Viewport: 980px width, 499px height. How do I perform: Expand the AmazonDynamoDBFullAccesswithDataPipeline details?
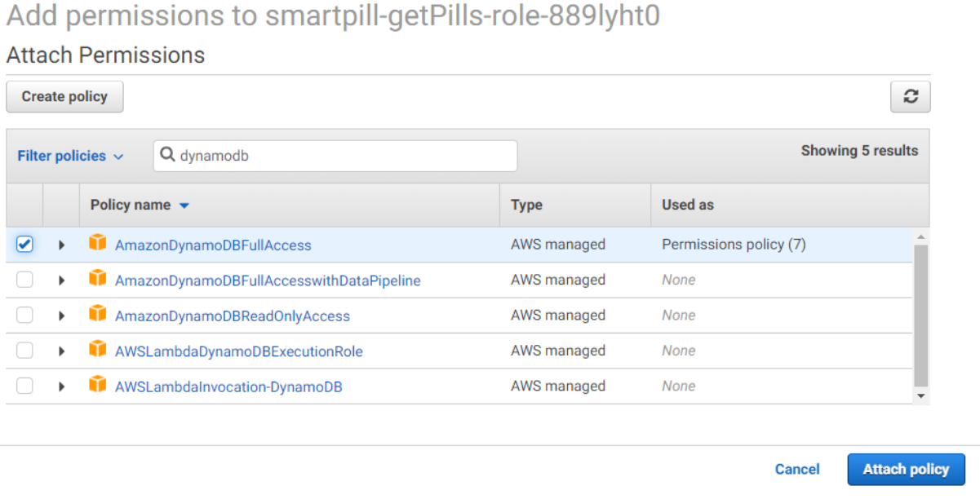coord(61,279)
